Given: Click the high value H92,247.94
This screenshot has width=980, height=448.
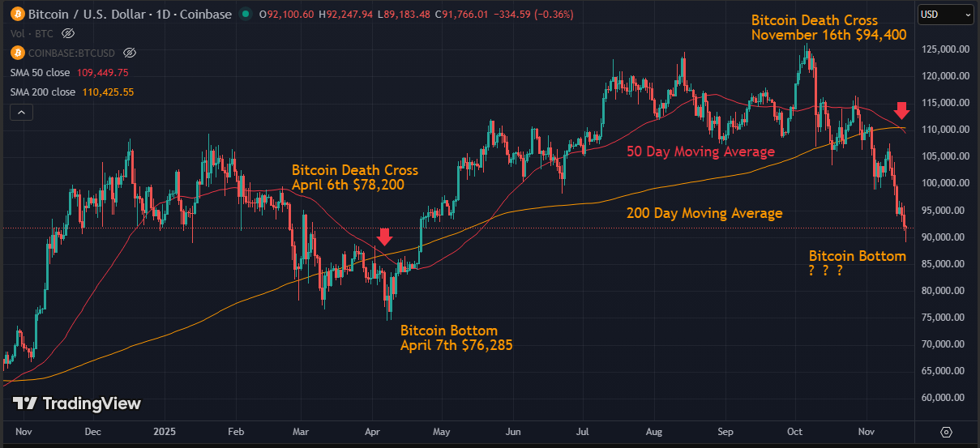Looking at the screenshot, I should [346, 14].
